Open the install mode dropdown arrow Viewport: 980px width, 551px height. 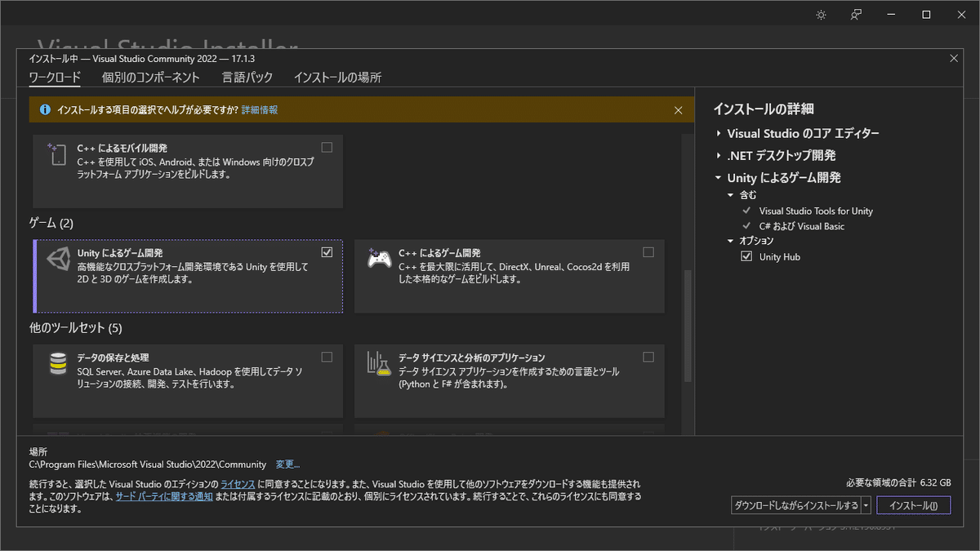pos(866,505)
